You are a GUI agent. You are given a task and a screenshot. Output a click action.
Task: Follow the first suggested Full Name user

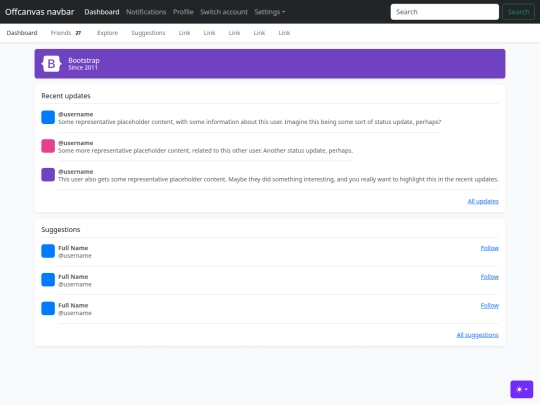(x=490, y=248)
